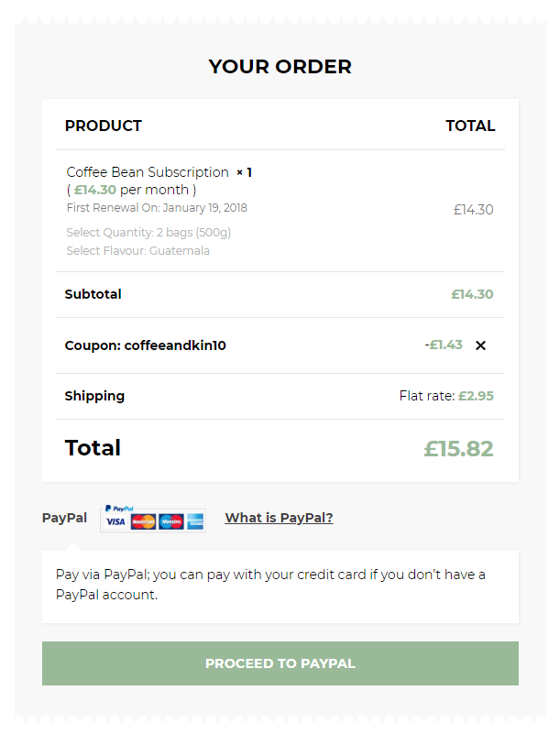The image size is (560, 734).
Task: Click the First Renewal On date text
Action: click(157, 208)
